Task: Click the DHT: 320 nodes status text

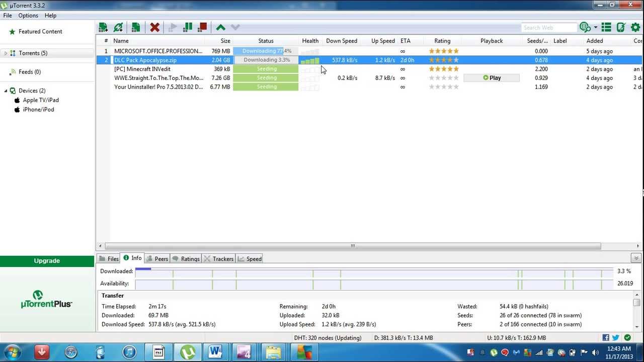Action: [327, 338]
